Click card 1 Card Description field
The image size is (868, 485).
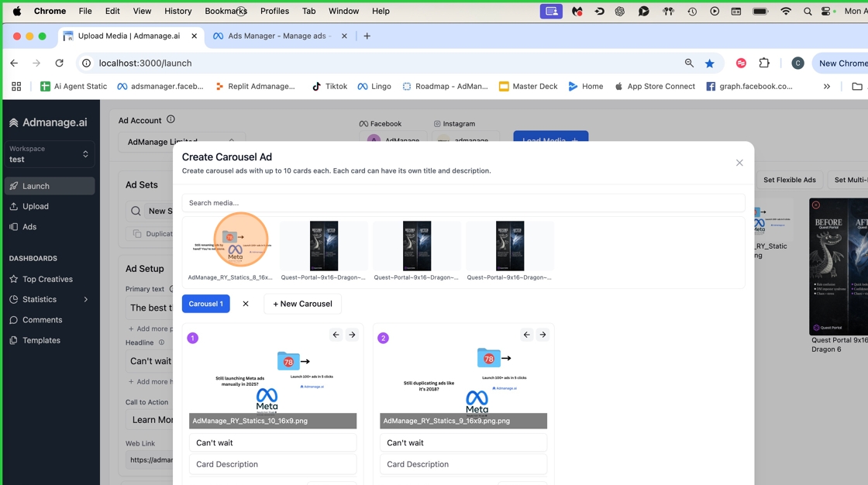273,464
